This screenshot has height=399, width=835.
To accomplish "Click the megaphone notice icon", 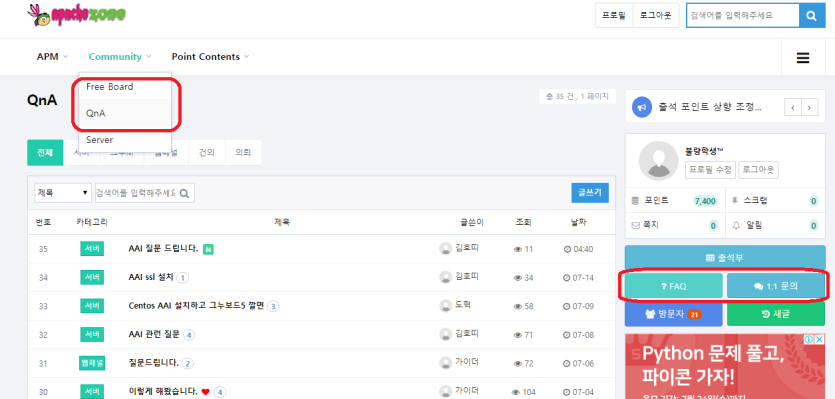I will tap(642, 107).
